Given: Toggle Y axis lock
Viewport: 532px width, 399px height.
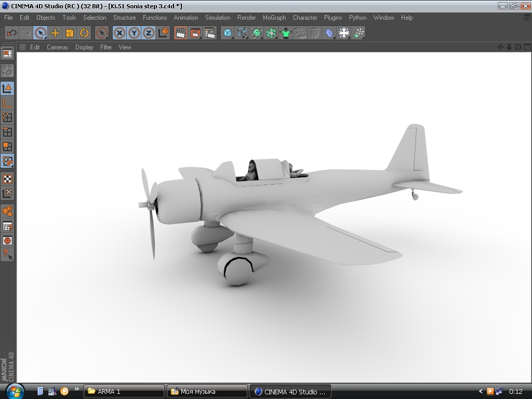Looking at the screenshot, I should pyautogui.click(x=134, y=33).
